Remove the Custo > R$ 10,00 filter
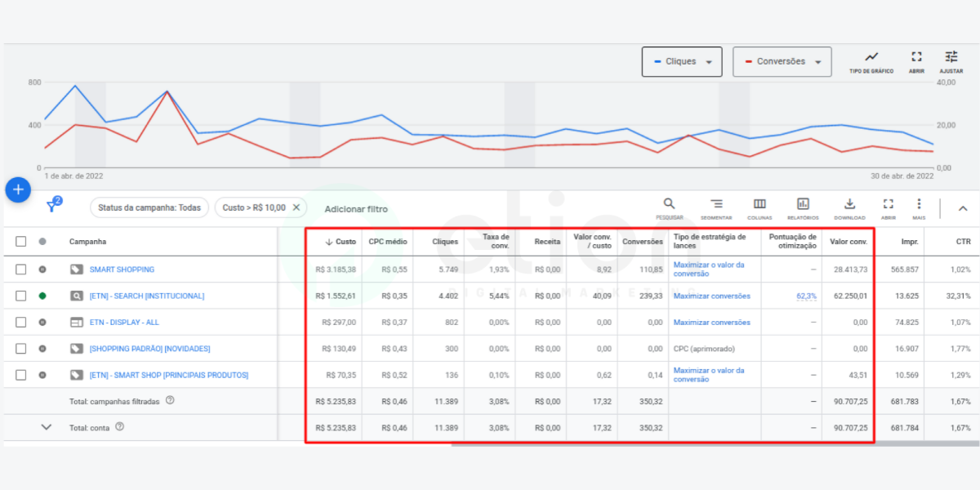 point(296,207)
